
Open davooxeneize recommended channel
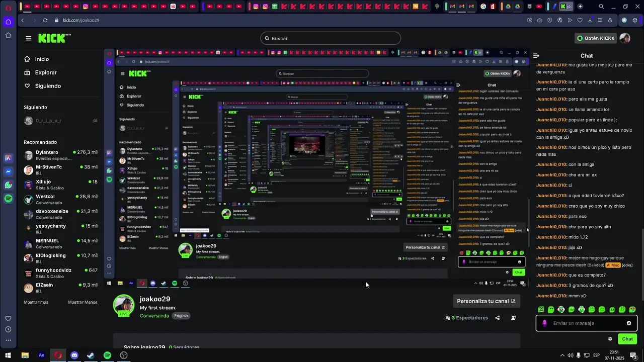(60, 214)
